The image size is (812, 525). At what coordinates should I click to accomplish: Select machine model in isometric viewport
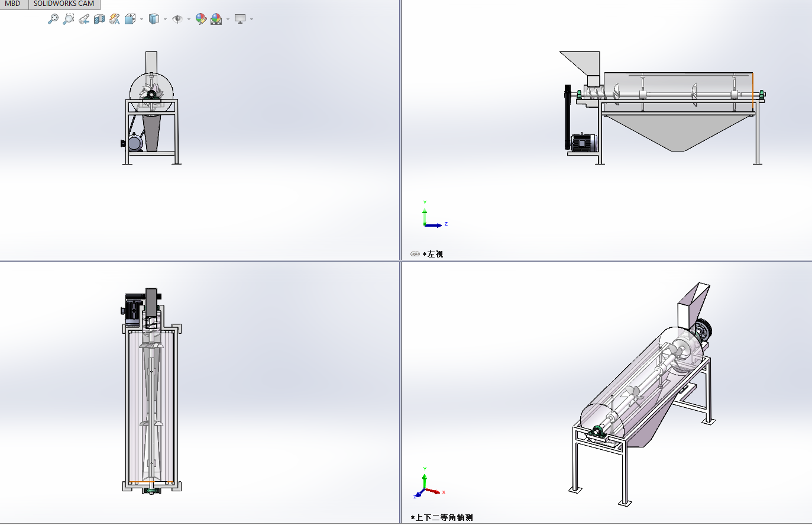click(x=640, y=394)
